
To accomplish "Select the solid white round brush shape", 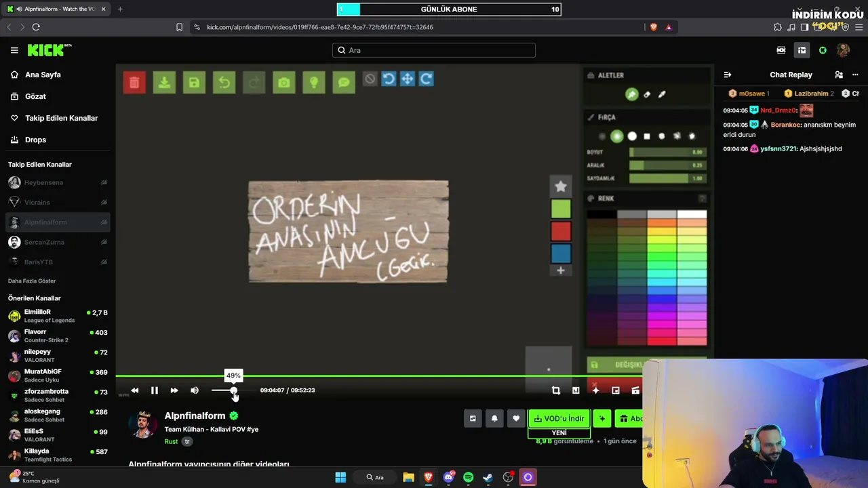I will (632, 136).
